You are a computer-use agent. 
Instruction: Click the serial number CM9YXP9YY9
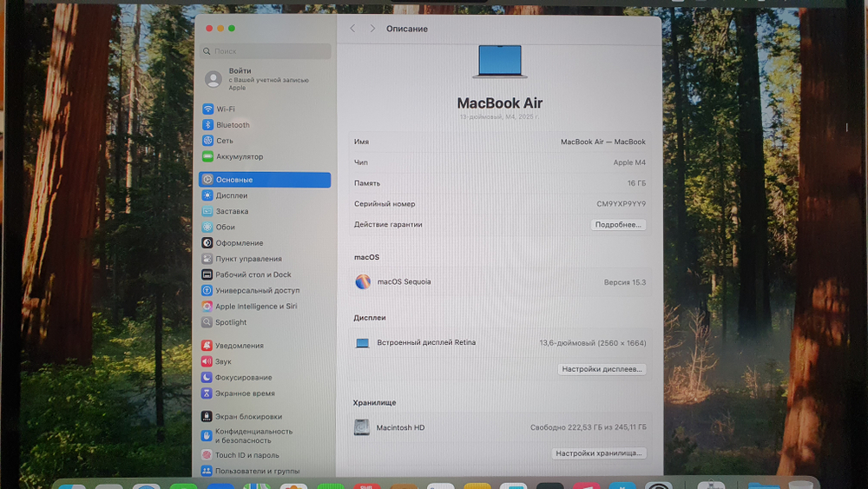621,204
